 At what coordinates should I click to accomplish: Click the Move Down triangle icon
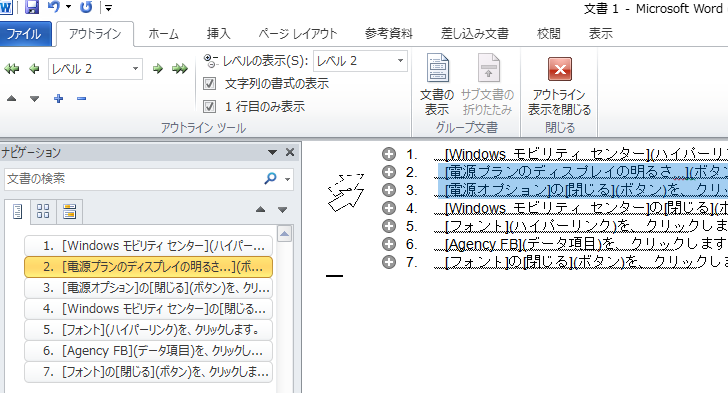pos(34,98)
